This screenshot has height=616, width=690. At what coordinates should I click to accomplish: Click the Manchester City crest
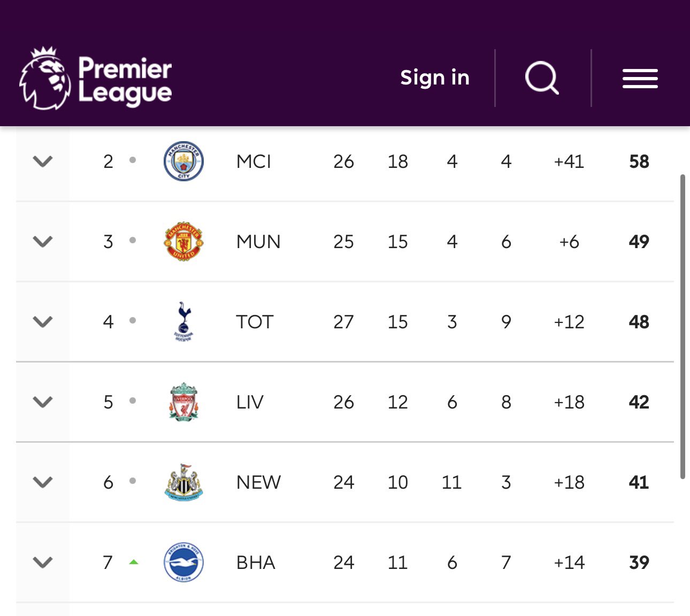click(183, 161)
